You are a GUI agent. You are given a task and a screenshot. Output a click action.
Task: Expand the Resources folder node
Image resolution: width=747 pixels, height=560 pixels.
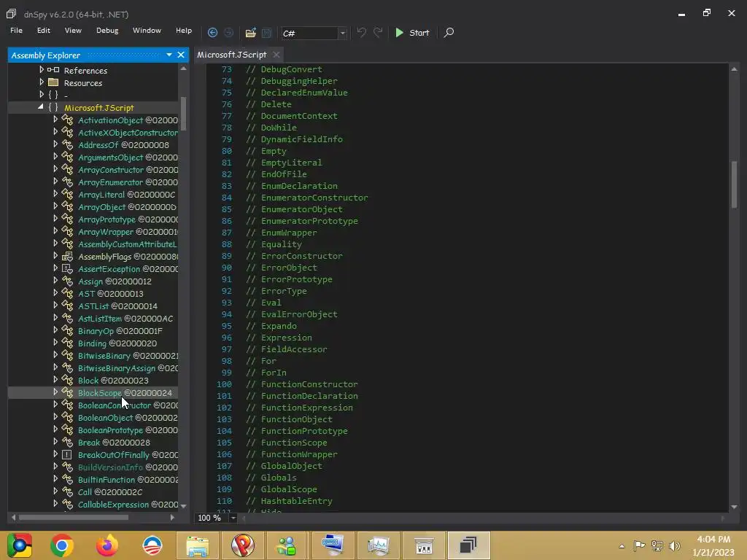(x=42, y=82)
